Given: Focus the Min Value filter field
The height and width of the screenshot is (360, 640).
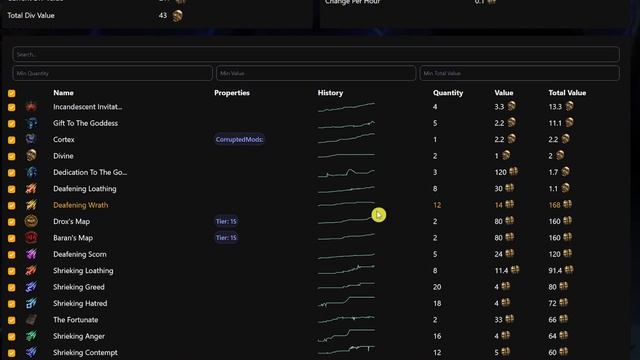Looking at the screenshot, I should pyautogui.click(x=316, y=73).
